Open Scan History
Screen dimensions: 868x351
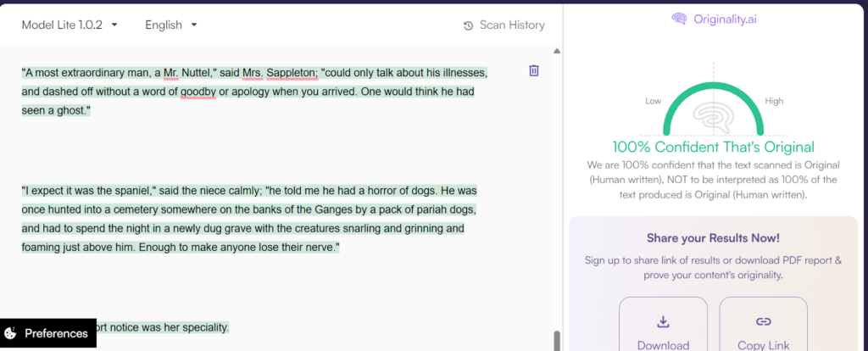(x=504, y=25)
